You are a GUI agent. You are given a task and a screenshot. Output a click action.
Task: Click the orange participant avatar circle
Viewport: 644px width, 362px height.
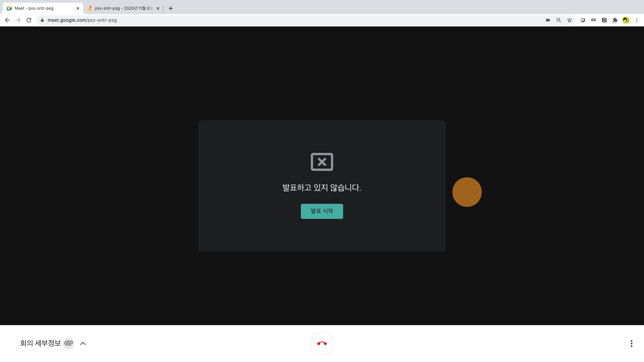(x=467, y=192)
